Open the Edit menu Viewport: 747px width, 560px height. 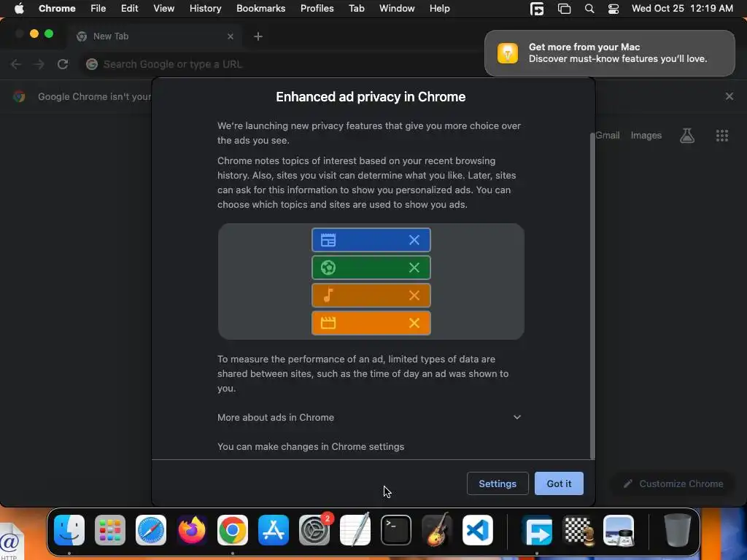(129, 9)
